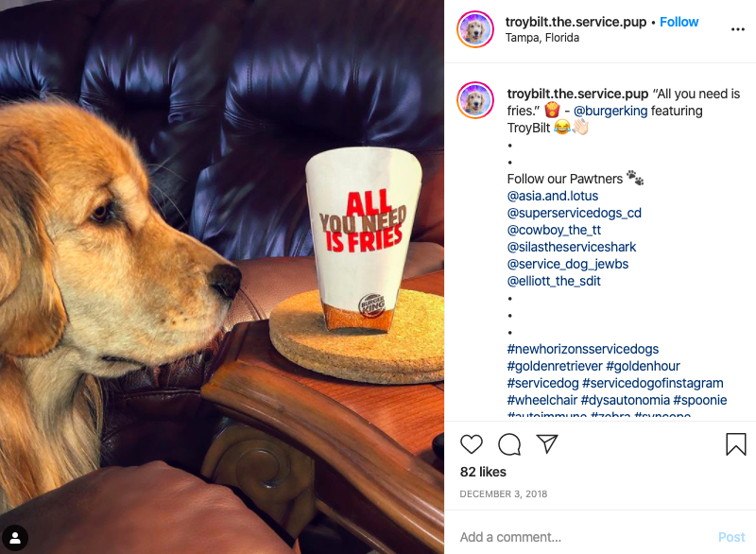The image size is (756, 554).
Task: Save post with the bookmark icon
Action: (736, 444)
